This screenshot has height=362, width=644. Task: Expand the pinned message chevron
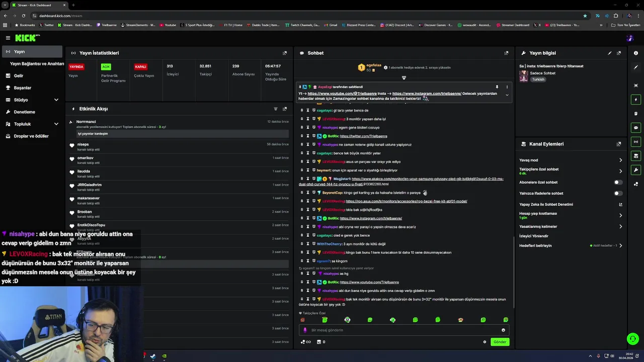tap(507, 95)
